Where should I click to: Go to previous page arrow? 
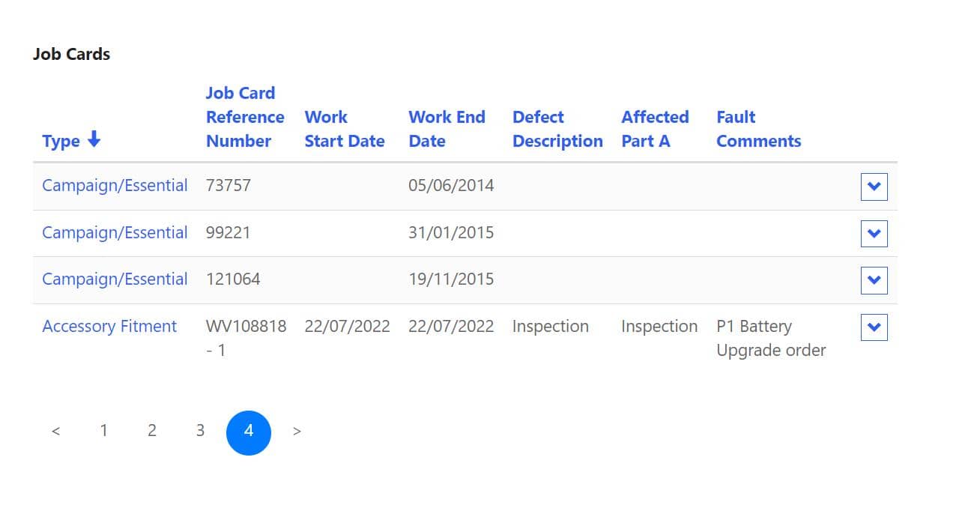(x=55, y=431)
